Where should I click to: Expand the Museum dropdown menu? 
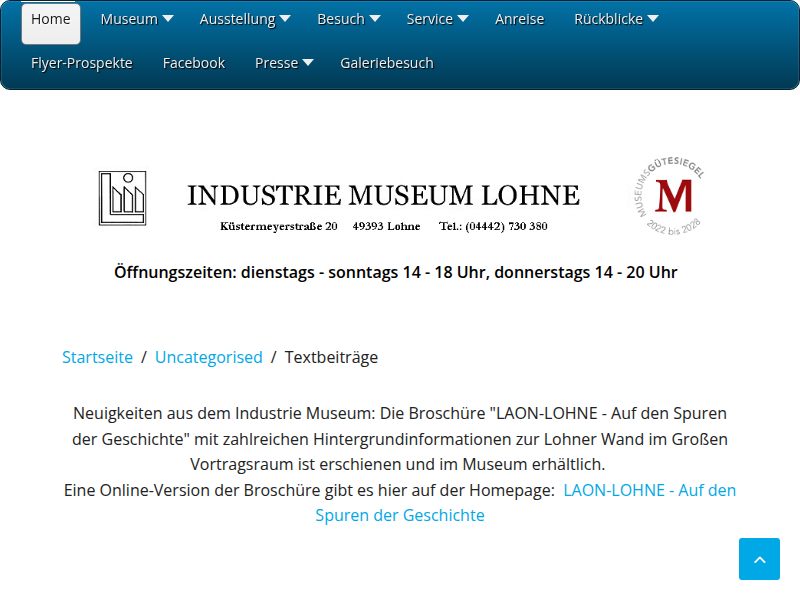coord(136,19)
